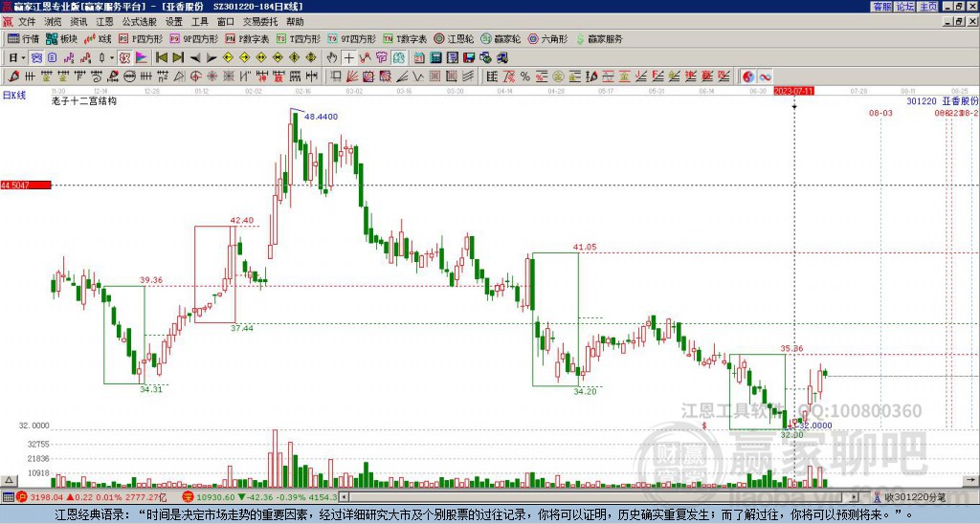This screenshot has width=980, height=524.
Task: Click the 论坛 forum button
Action: (905, 7)
